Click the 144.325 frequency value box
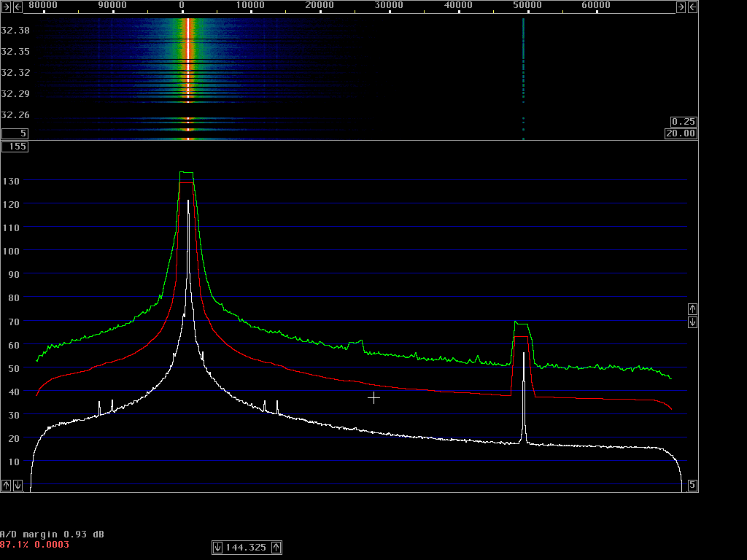This screenshot has height=560, width=747. pyautogui.click(x=246, y=548)
